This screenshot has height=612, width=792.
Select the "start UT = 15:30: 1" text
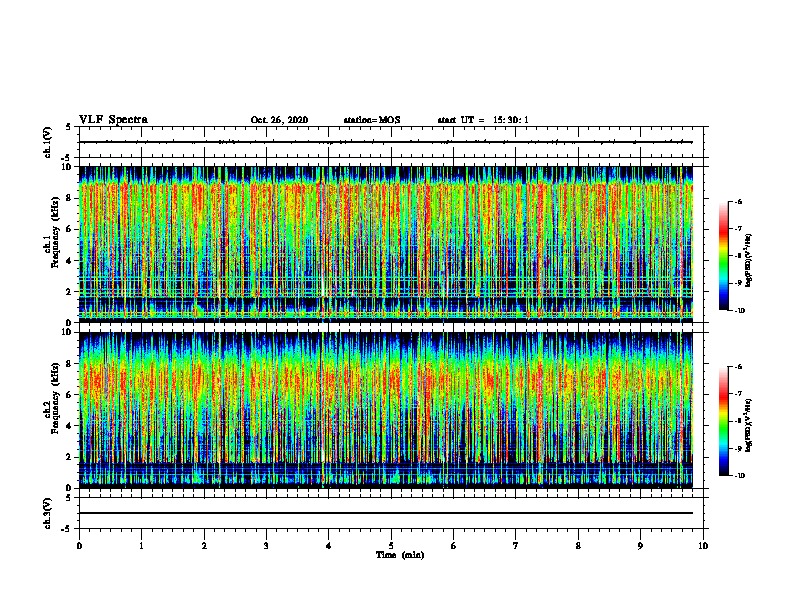click(x=483, y=120)
